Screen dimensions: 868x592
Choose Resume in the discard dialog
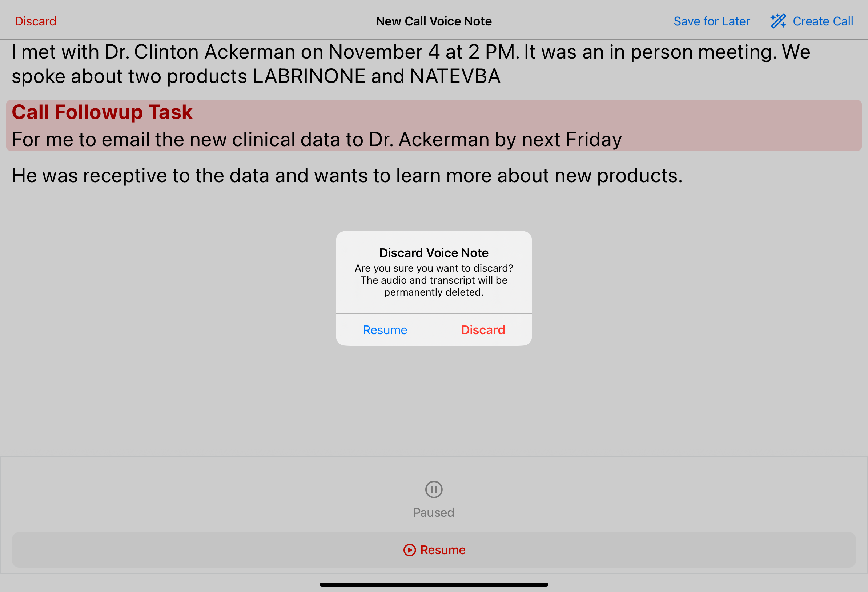tap(385, 330)
